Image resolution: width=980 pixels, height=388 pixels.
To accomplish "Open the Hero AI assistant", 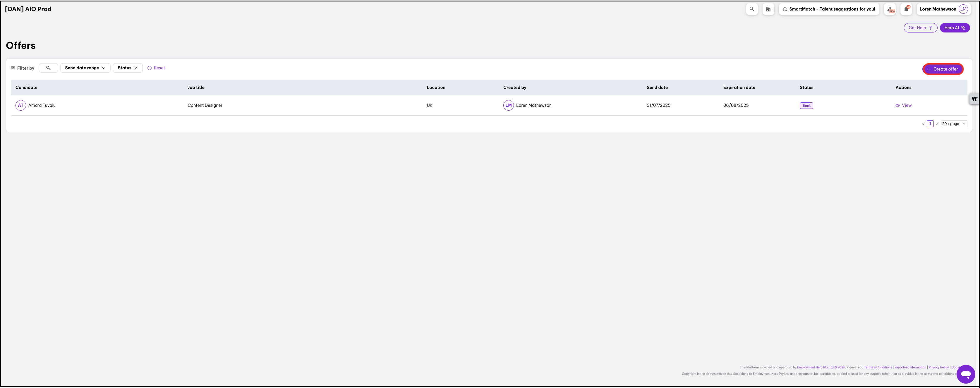I will pyautogui.click(x=955, y=28).
